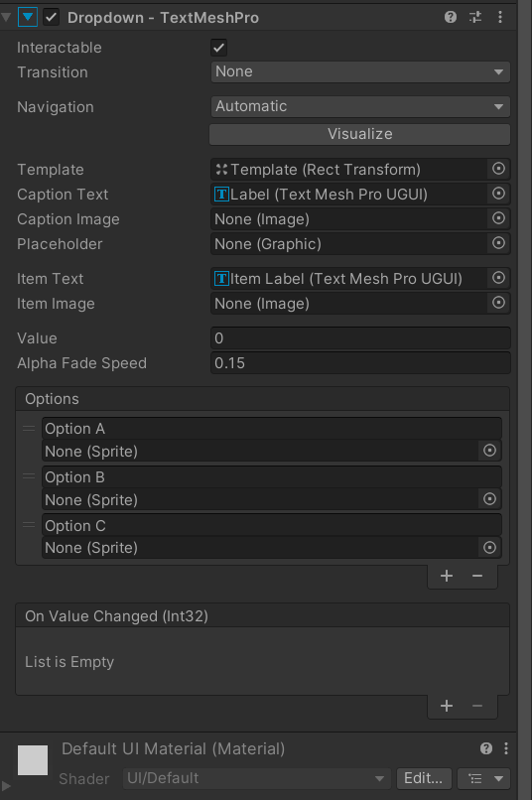Open Dropdown component help reference
The width and height of the screenshot is (532, 800).
(450, 17)
